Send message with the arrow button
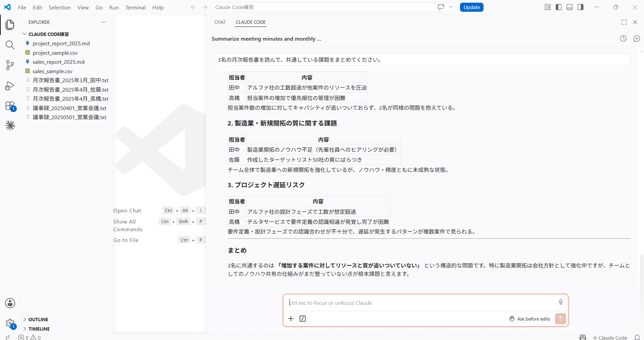Viewport: 644px width, 340px height. coord(560,319)
